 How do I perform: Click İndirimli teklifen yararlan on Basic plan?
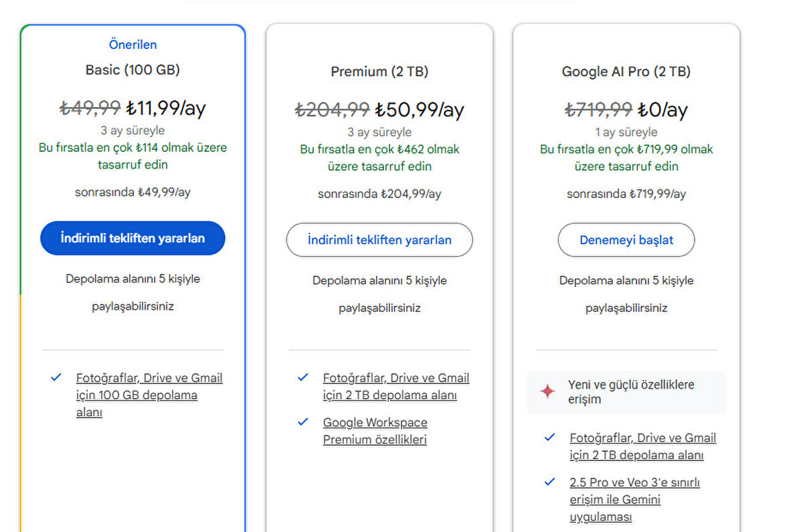[x=132, y=238]
